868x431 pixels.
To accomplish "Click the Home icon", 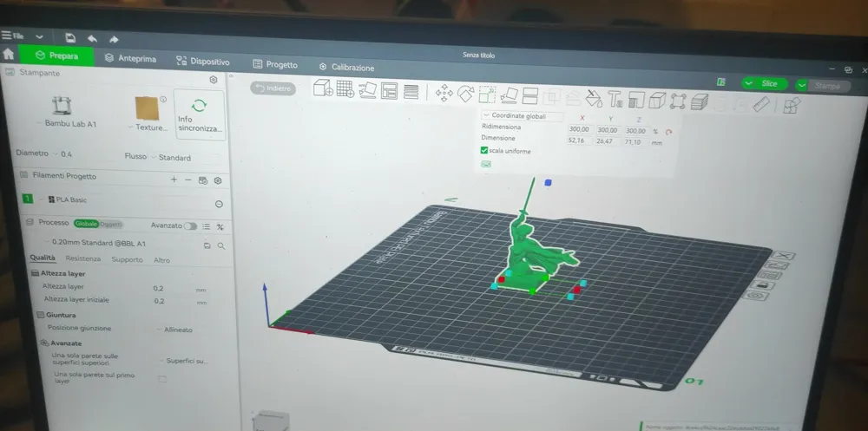I will (9, 55).
